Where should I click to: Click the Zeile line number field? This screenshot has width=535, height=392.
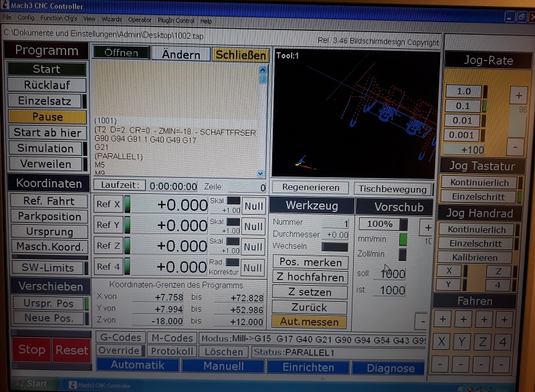pos(247,187)
